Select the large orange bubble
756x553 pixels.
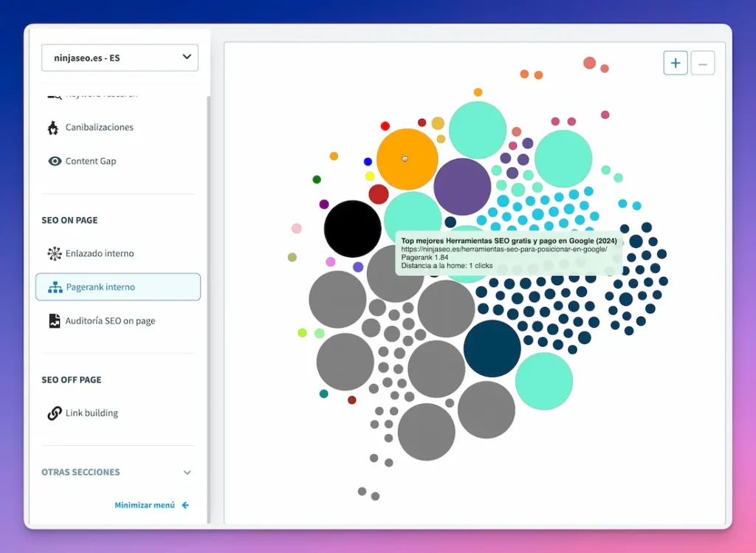click(407, 159)
